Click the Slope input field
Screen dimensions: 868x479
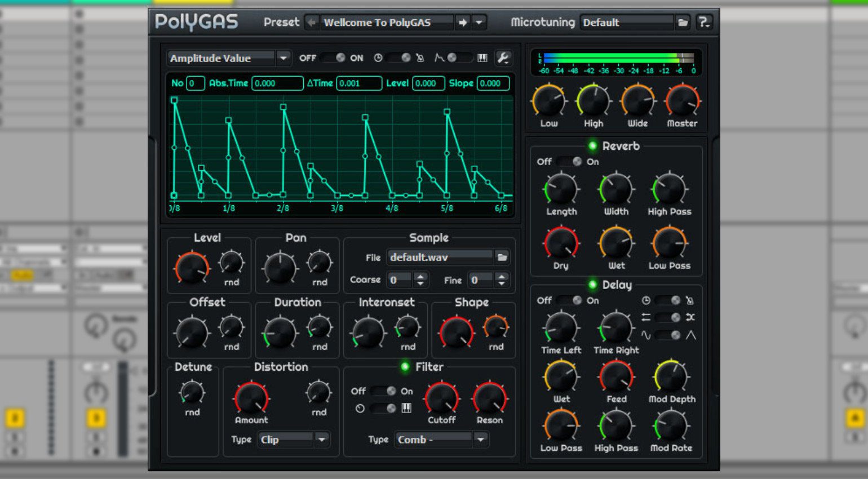[493, 83]
